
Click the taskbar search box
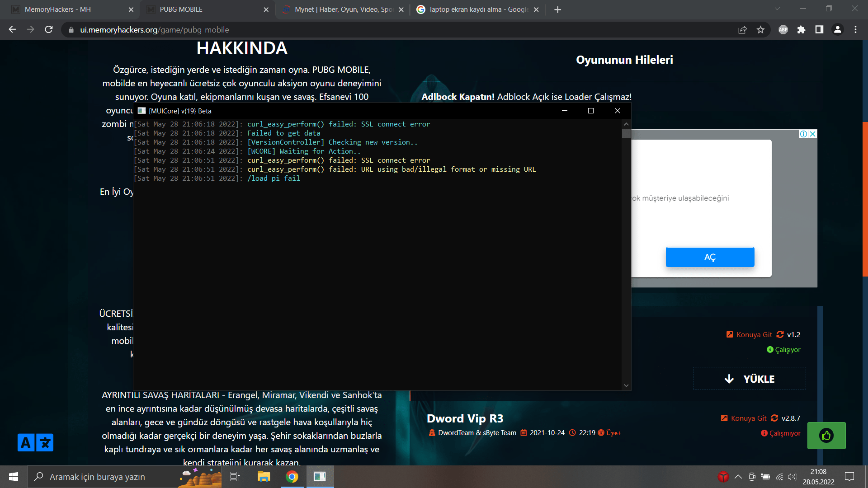125,477
